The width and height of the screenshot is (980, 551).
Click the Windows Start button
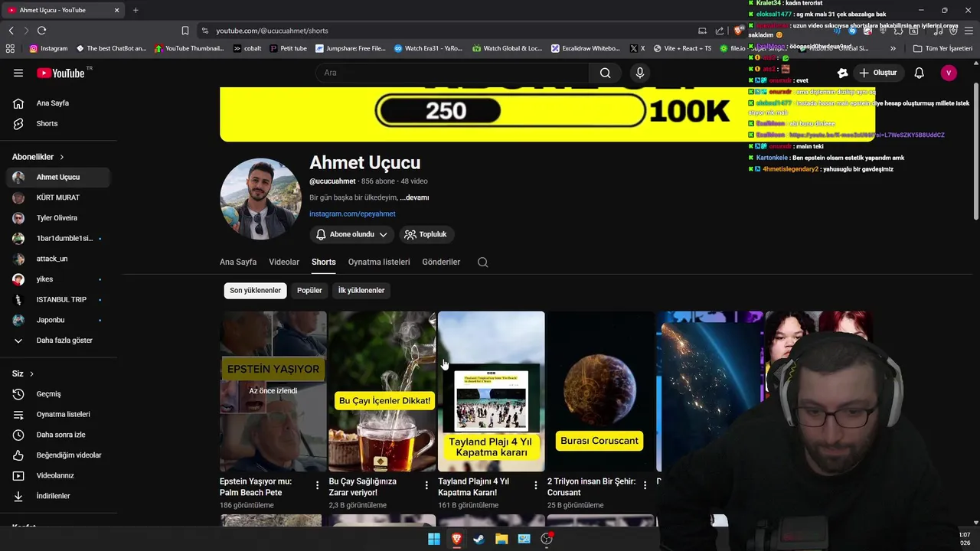(x=434, y=539)
